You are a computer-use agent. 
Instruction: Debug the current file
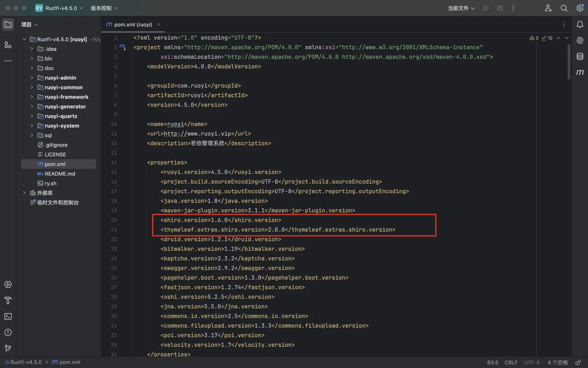(x=499, y=8)
